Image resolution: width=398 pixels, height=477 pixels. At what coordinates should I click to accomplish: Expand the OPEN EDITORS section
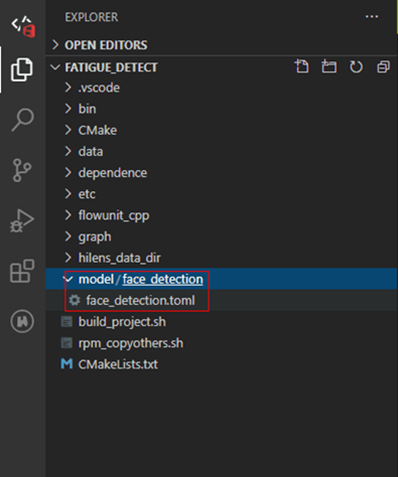[55, 45]
